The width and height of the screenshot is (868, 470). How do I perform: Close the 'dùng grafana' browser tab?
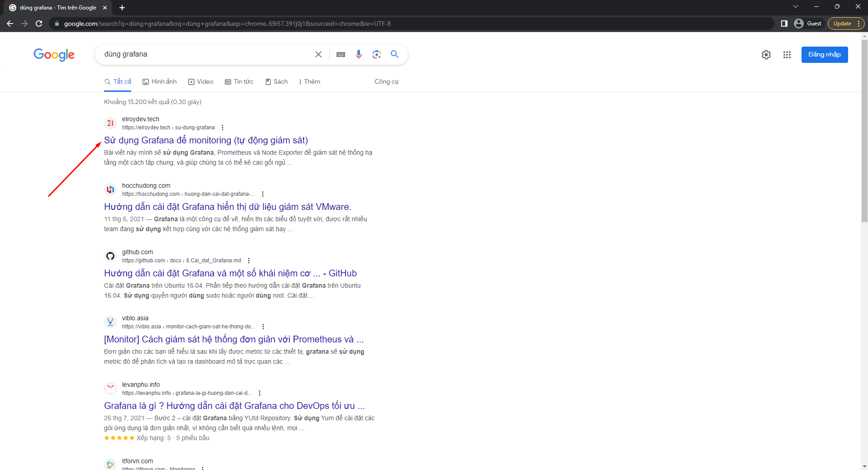click(x=105, y=8)
